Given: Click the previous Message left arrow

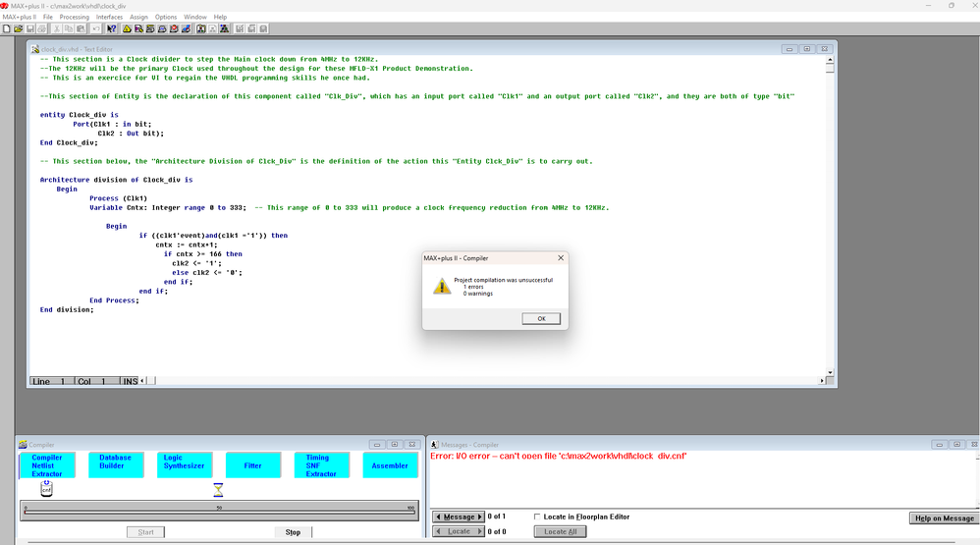Looking at the screenshot, I should click(x=438, y=517).
